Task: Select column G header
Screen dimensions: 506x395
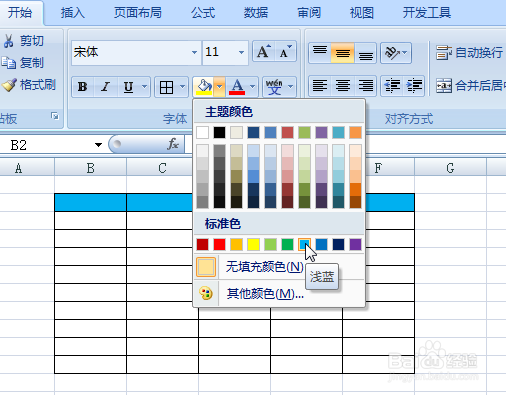Action: (x=450, y=168)
